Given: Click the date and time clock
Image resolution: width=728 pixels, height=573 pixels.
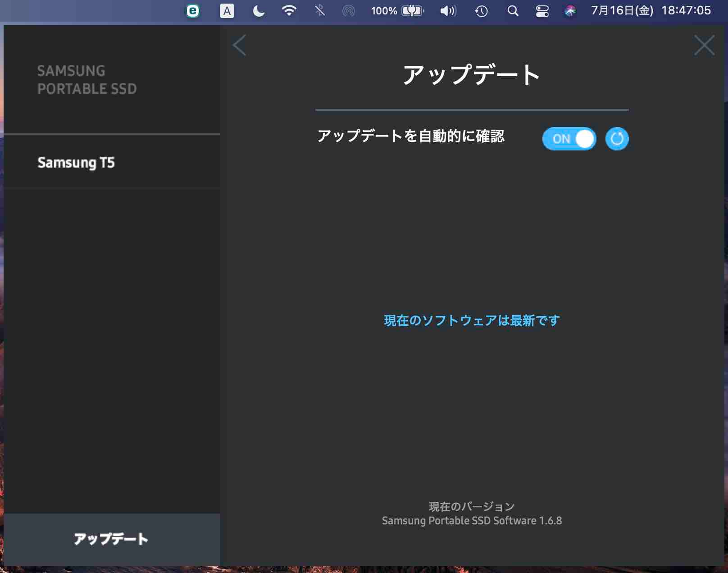Looking at the screenshot, I should 651,11.
